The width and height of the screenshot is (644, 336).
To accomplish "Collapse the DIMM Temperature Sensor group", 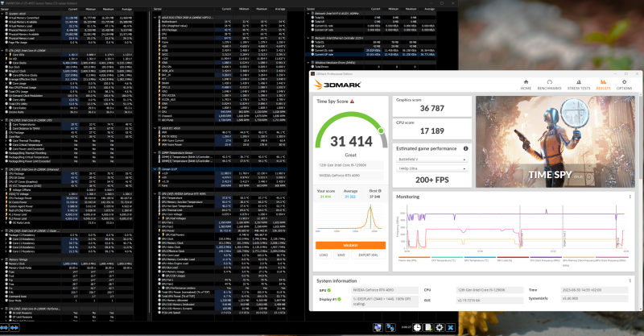I will coord(155,152).
